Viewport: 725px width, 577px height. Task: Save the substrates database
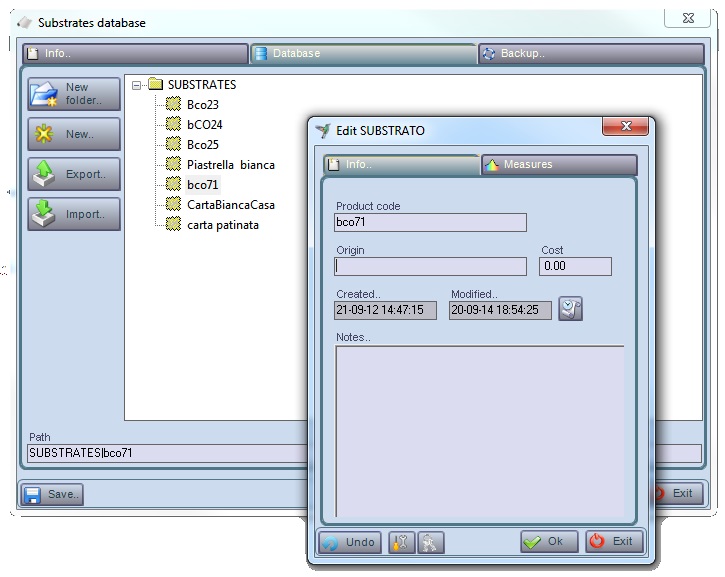[53, 494]
